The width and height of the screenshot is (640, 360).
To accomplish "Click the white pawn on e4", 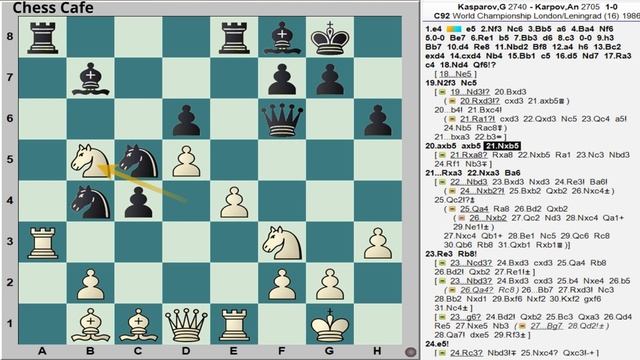I will (234, 202).
